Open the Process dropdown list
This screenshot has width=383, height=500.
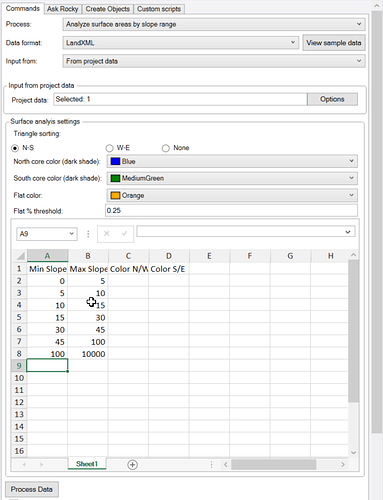[x=214, y=24]
